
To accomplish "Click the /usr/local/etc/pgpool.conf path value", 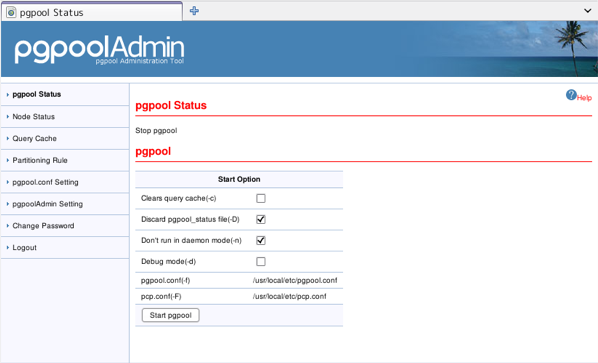I will click(x=295, y=280).
